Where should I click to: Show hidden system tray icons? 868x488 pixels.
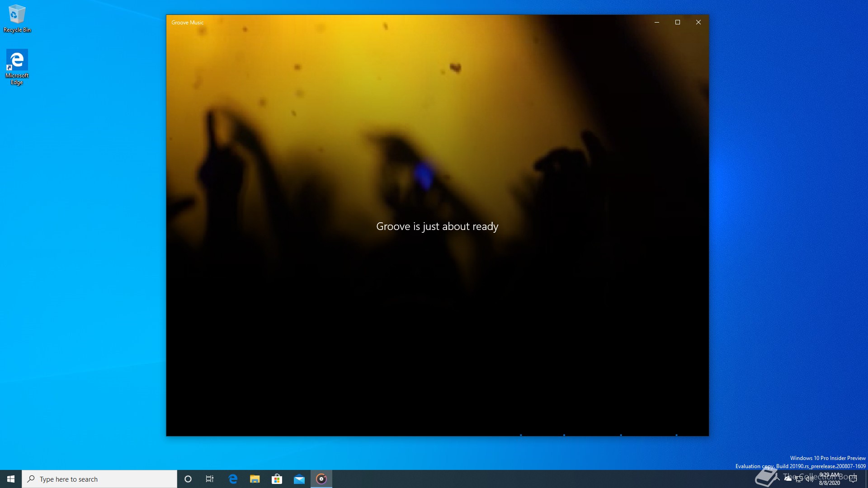(777, 479)
